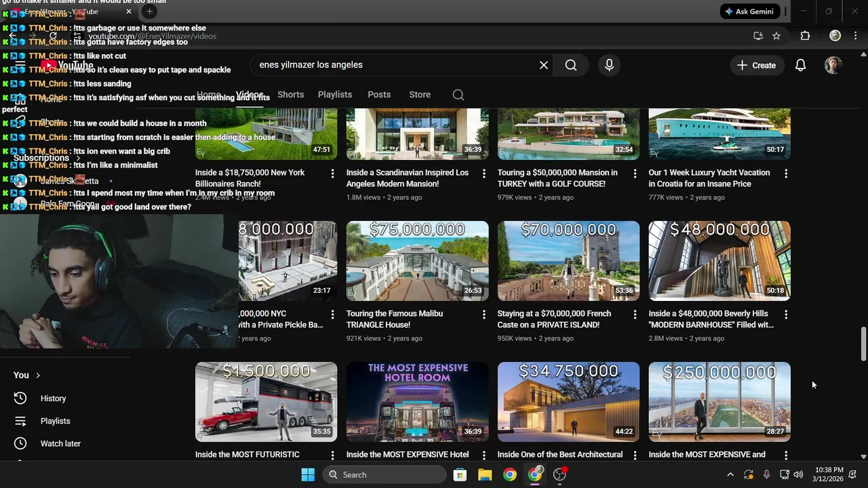This screenshot has height=488, width=868.
Task: Open options for Turkey Golf Course Mansion video
Action: coord(635,174)
